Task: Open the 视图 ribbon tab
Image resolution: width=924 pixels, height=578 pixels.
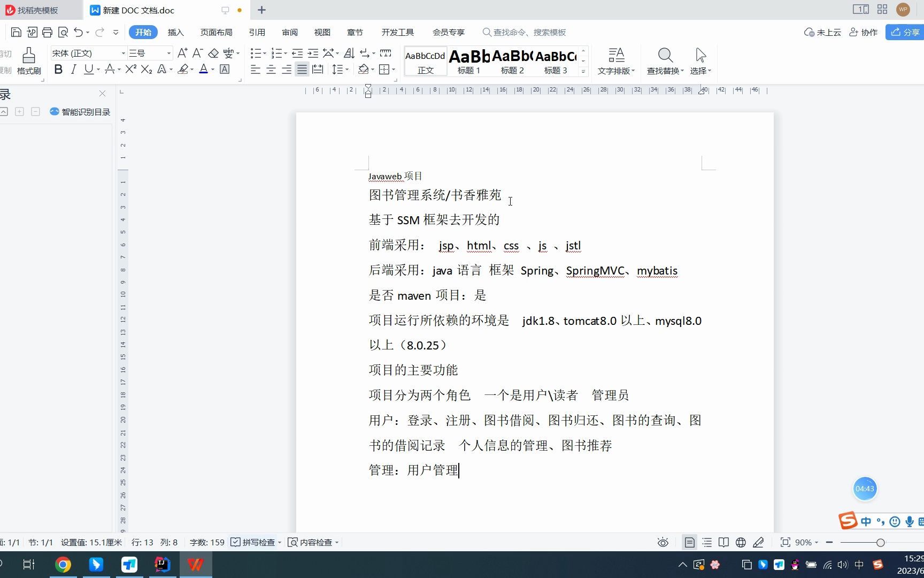Action: 322,32
